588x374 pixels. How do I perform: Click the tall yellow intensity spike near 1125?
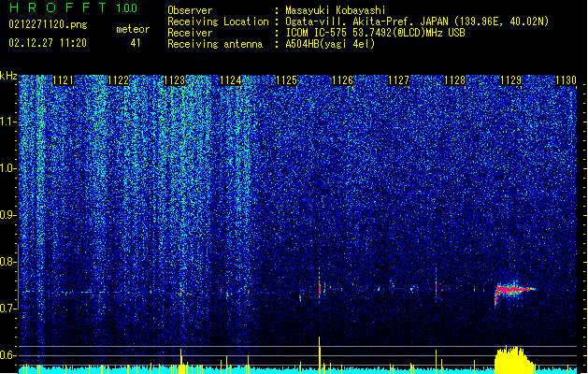(320, 355)
